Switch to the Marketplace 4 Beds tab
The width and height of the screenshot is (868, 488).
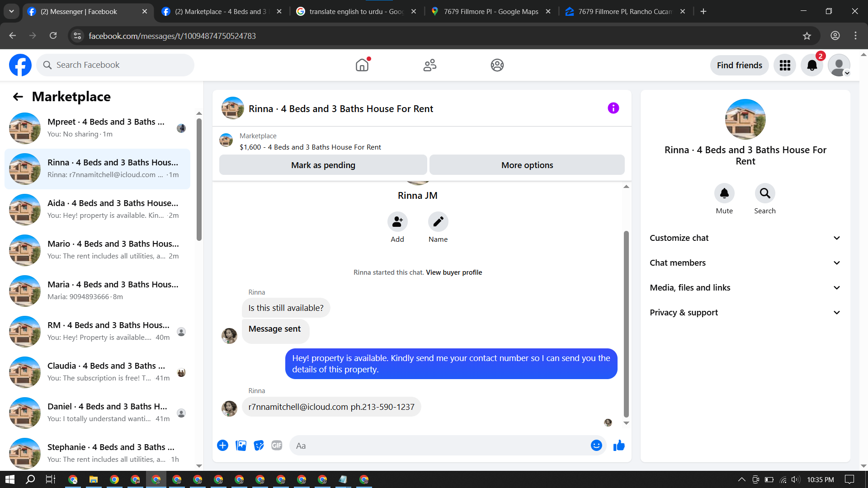(x=222, y=12)
